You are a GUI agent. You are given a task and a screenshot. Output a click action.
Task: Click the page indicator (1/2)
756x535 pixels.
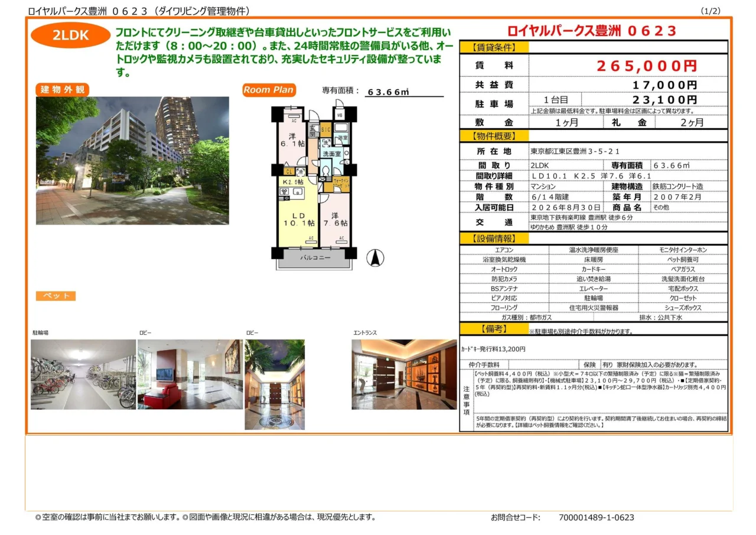click(x=711, y=11)
